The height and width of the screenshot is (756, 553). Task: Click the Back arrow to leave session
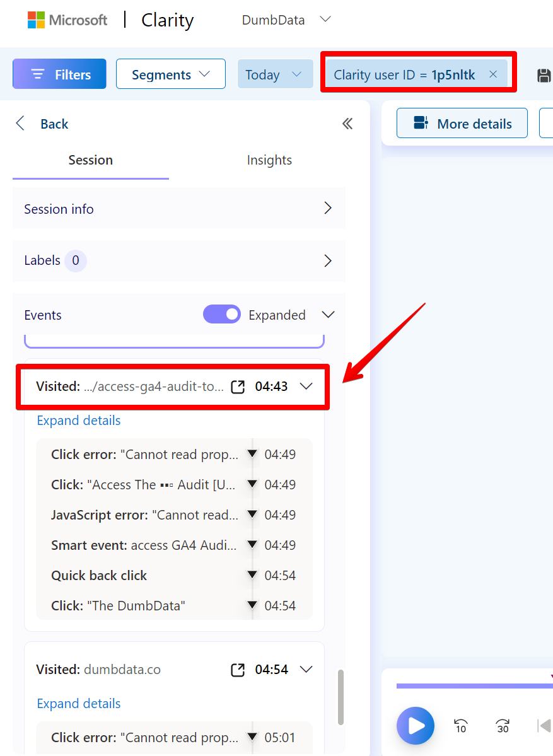pos(20,124)
